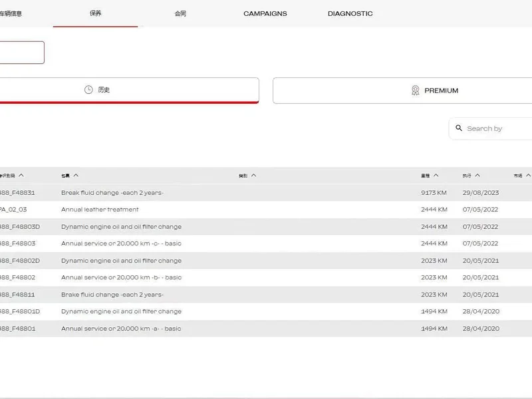The image size is (532, 399).
Task: Open the DIAGNOSTIC tab
Action: tap(350, 13)
